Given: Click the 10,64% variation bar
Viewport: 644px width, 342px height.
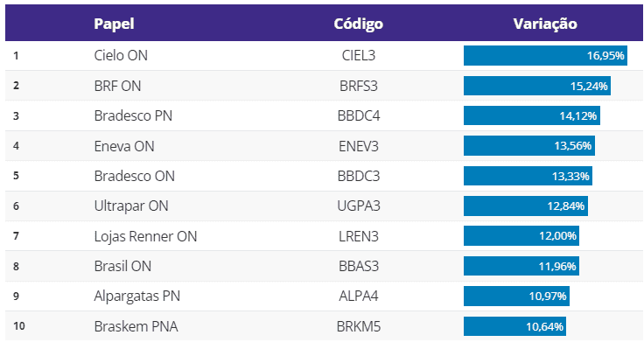Looking at the screenshot, I should (515, 326).
